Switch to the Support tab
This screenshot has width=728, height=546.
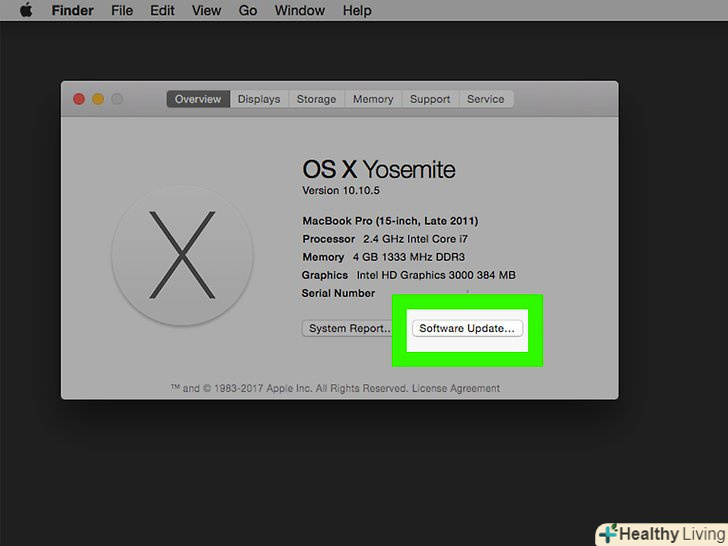point(430,99)
